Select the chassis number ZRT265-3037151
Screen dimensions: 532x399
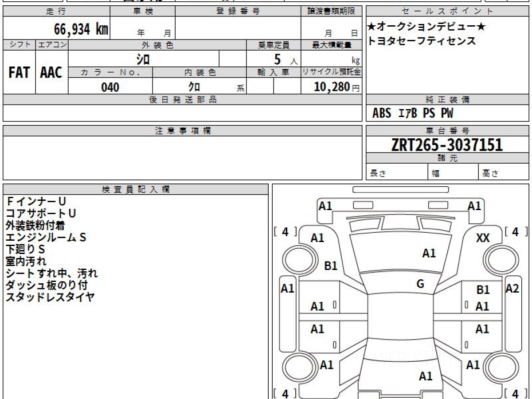tap(447, 145)
